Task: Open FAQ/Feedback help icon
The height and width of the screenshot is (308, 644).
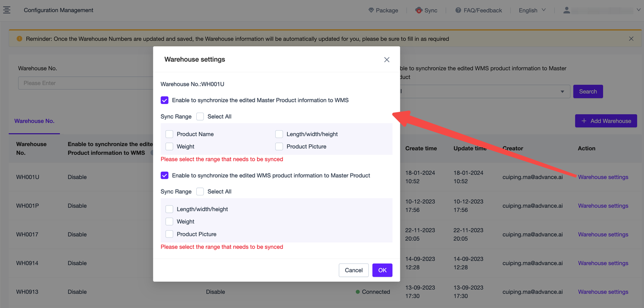Action: 458,10
